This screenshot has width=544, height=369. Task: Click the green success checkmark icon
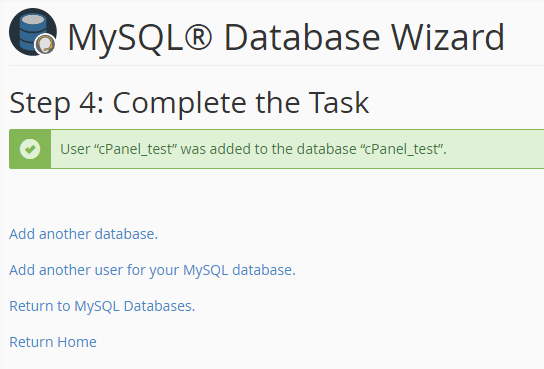click(30, 149)
